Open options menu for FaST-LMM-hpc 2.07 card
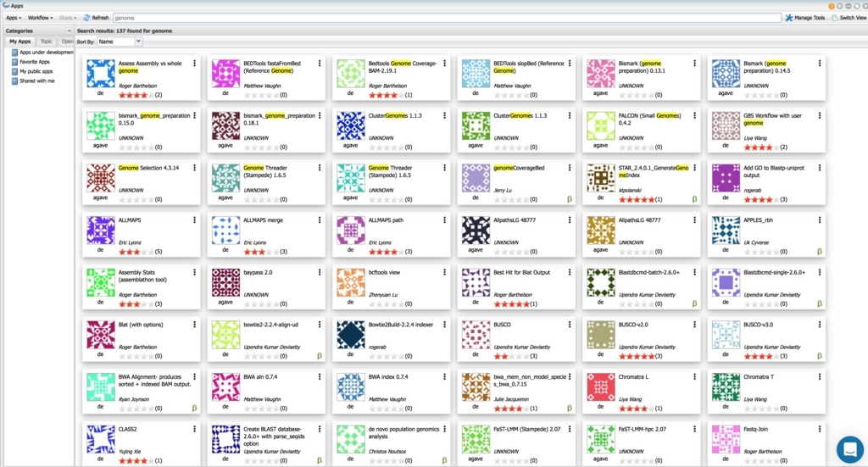Image resolution: width=868 pixels, height=467 pixels. coord(695,430)
